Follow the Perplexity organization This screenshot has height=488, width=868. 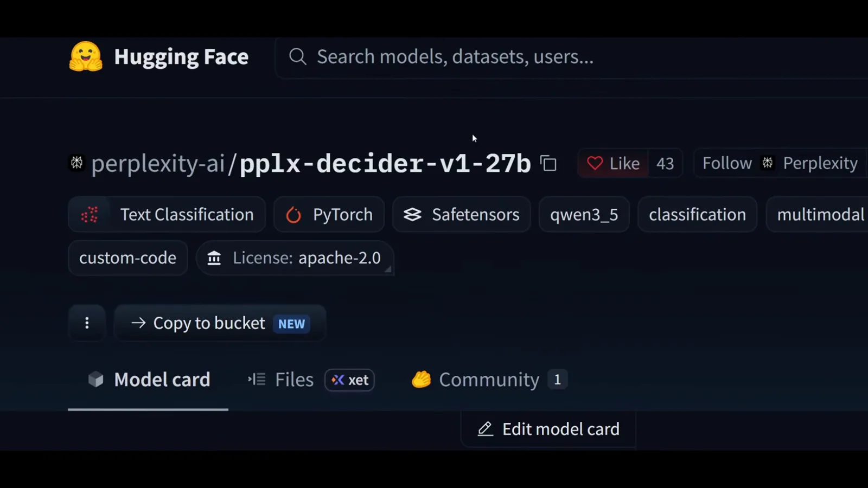click(x=780, y=163)
